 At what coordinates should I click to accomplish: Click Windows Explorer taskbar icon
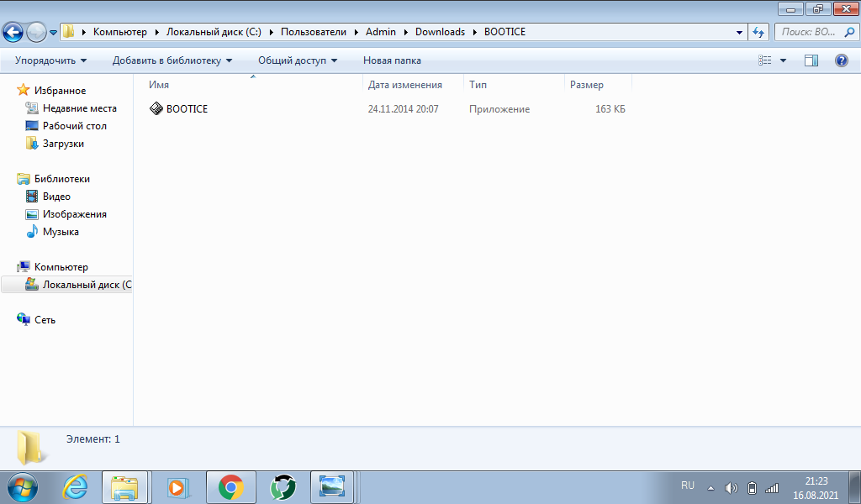124,487
